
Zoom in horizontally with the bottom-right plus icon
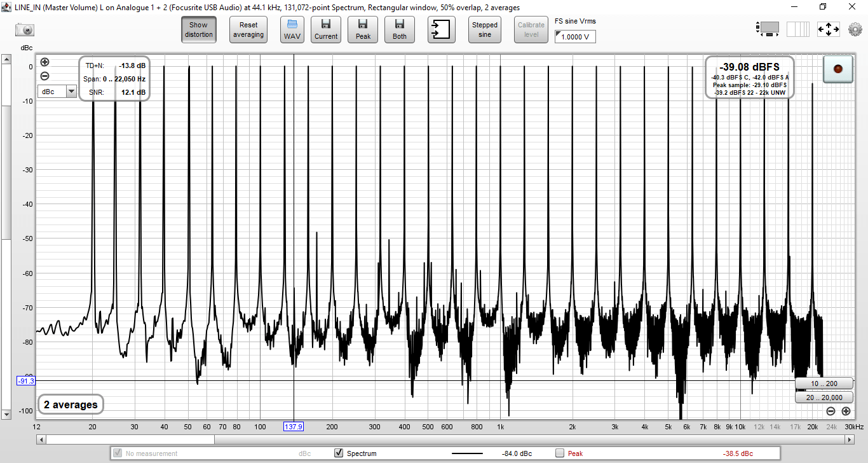tap(846, 411)
